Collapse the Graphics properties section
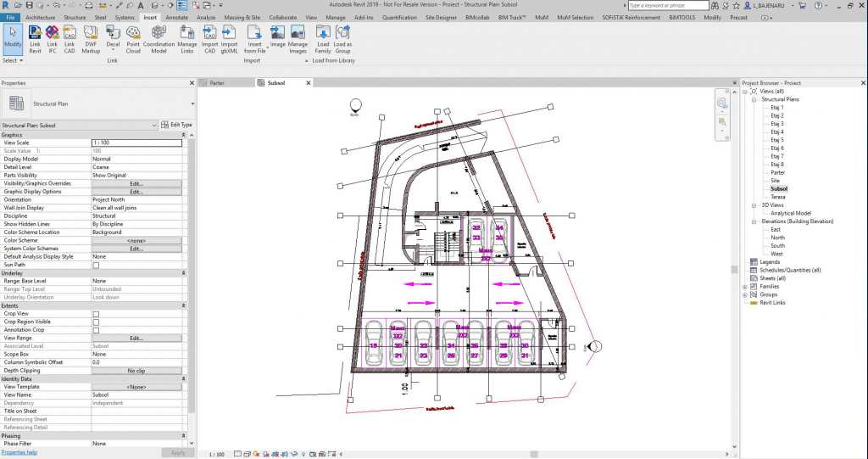868x459 pixels. pyautogui.click(x=184, y=135)
